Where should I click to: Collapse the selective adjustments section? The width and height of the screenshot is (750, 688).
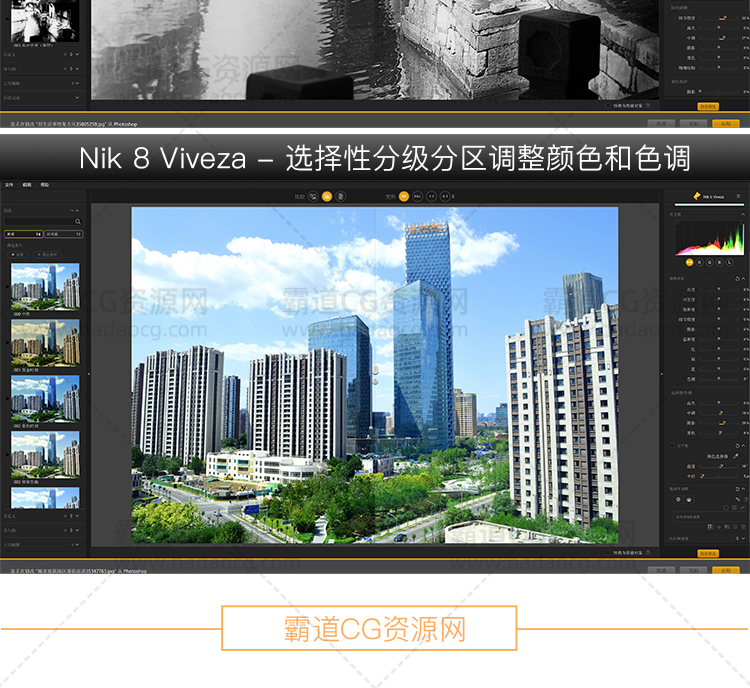743,489
